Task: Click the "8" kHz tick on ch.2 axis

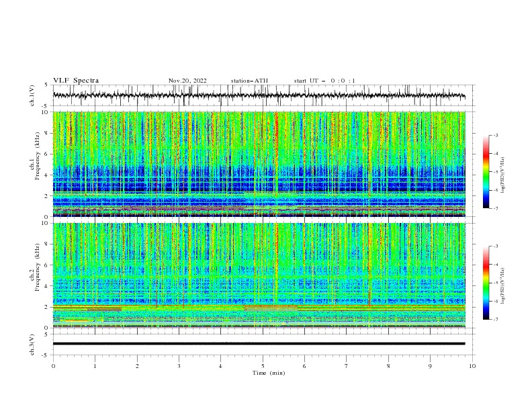Action: [47, 244]
